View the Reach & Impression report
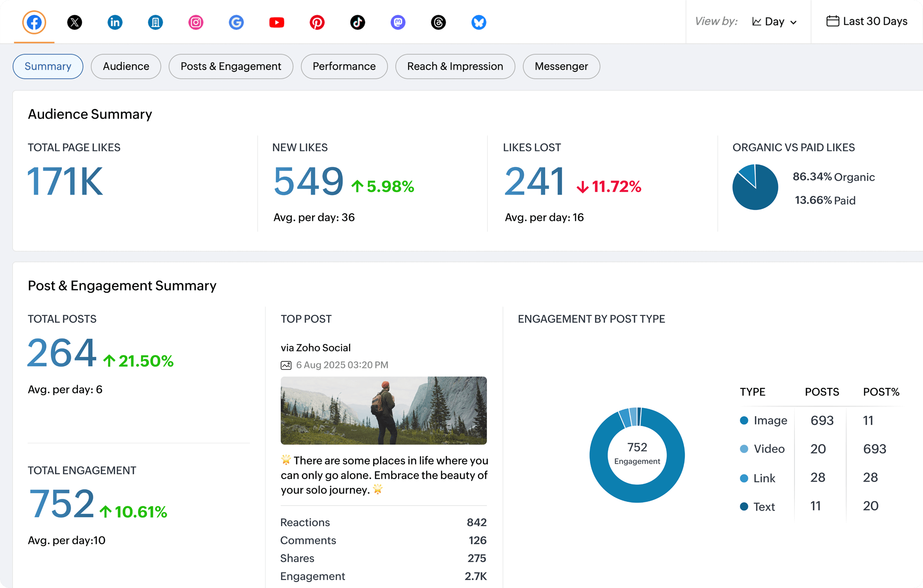This screenshot has height=588, width=923. [x=455, y=66]
